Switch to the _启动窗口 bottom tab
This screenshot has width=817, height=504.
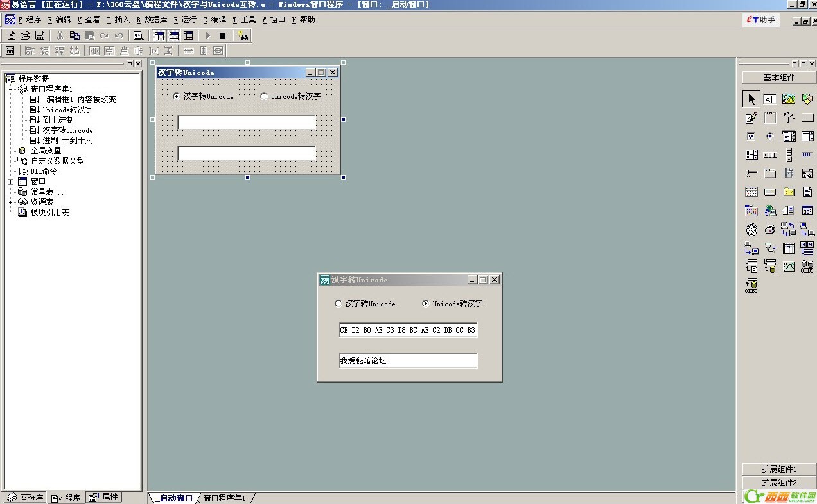click(174, 498)
